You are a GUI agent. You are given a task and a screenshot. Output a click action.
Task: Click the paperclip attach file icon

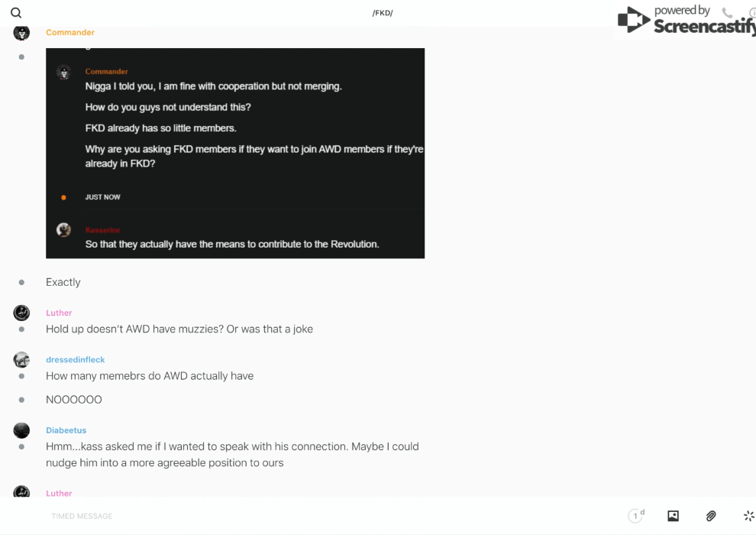tap(711, 516)
